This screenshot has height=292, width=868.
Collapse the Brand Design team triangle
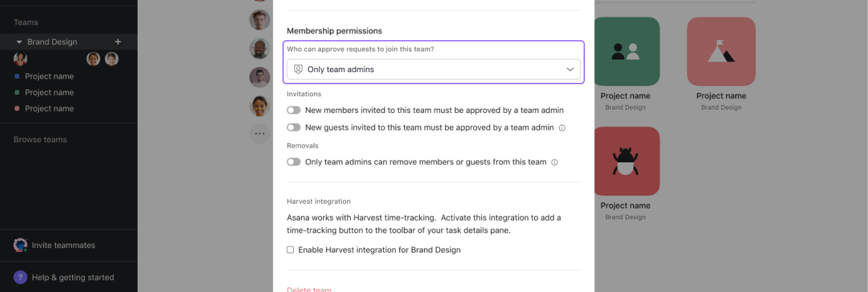click(x=19, y=41)
